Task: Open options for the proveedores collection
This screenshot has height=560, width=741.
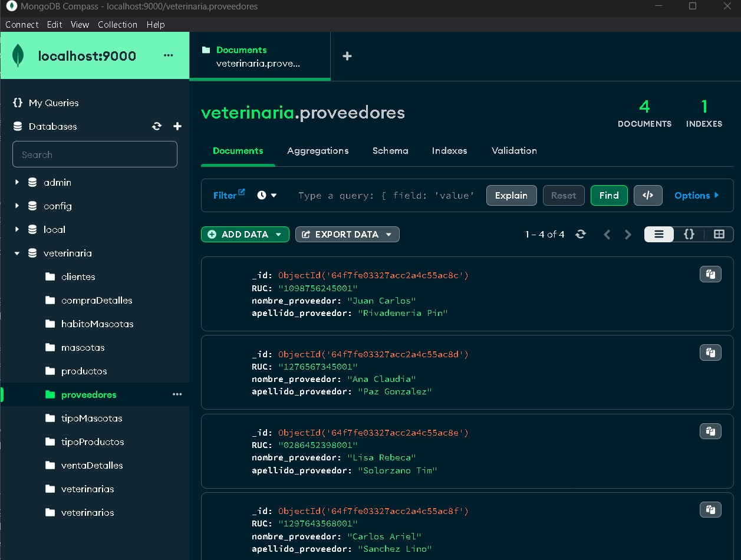Action: click(177, 394)
